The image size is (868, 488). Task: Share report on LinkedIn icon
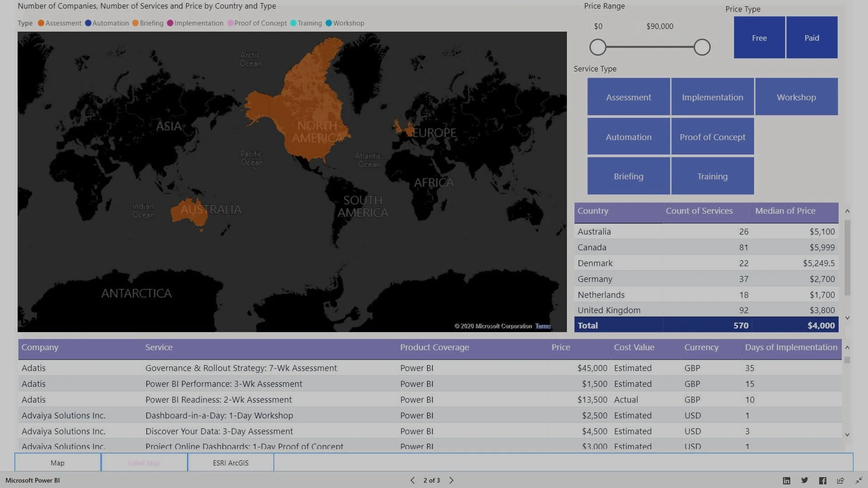click(x=787, y=481)
